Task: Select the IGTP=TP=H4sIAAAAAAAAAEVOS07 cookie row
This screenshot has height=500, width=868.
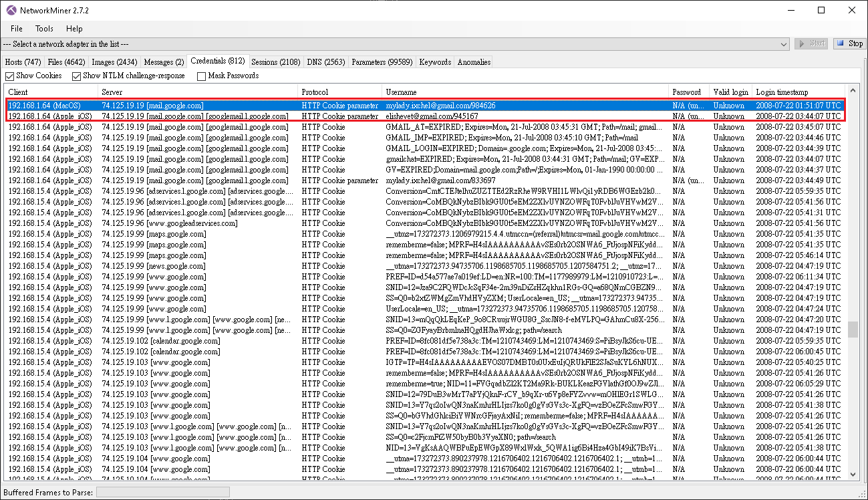Action: coord(426,362)
